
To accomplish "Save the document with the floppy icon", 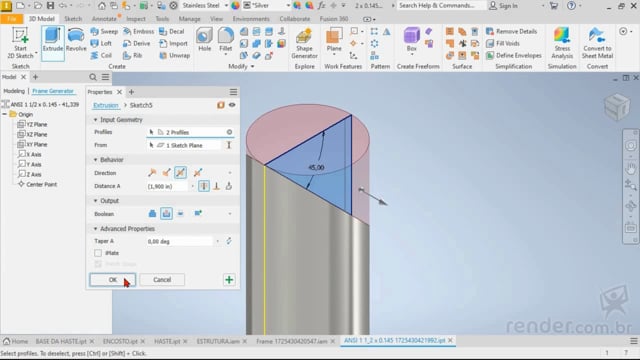I will click(51, 5).
